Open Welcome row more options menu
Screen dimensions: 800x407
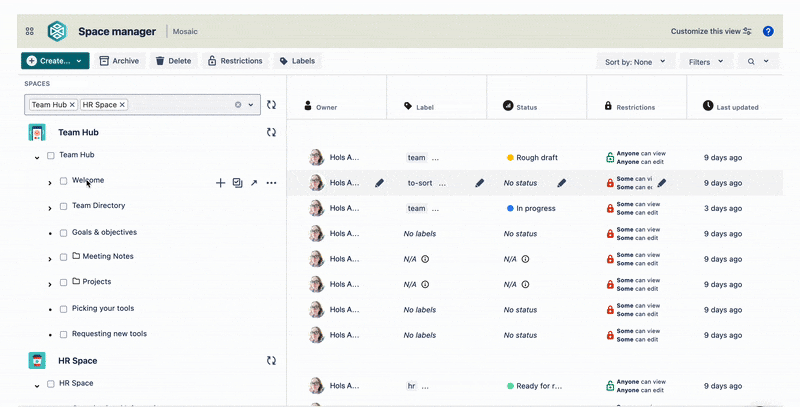point(271,183)
